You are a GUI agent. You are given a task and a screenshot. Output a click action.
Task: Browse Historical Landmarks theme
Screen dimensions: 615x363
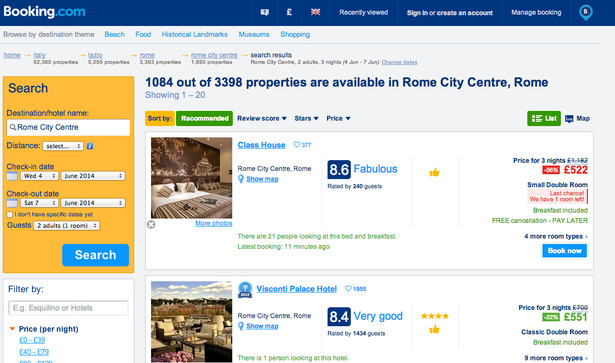point(195,34)
